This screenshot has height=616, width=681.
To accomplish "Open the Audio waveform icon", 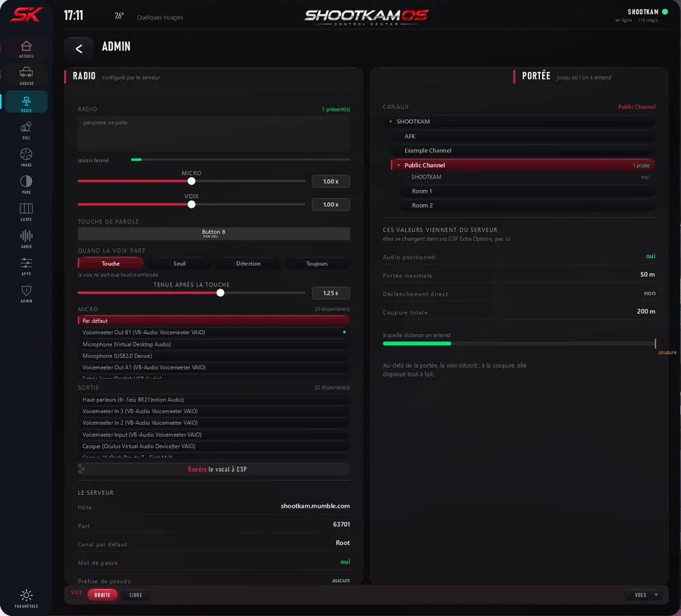I will point(26,238).
